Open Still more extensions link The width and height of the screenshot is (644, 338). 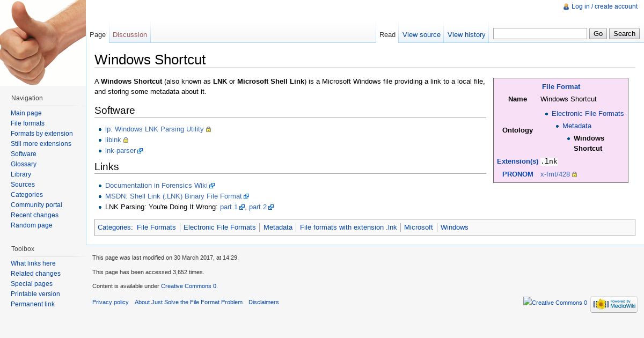click(41, 144)
